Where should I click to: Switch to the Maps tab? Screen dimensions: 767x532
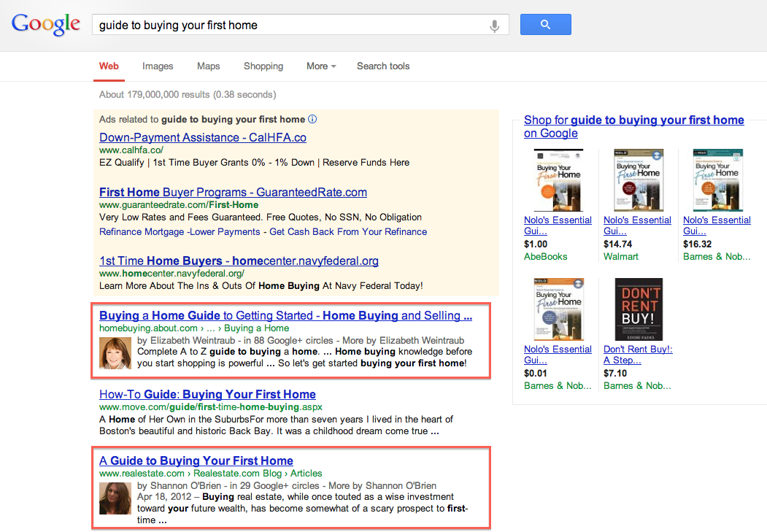[209, 66]
